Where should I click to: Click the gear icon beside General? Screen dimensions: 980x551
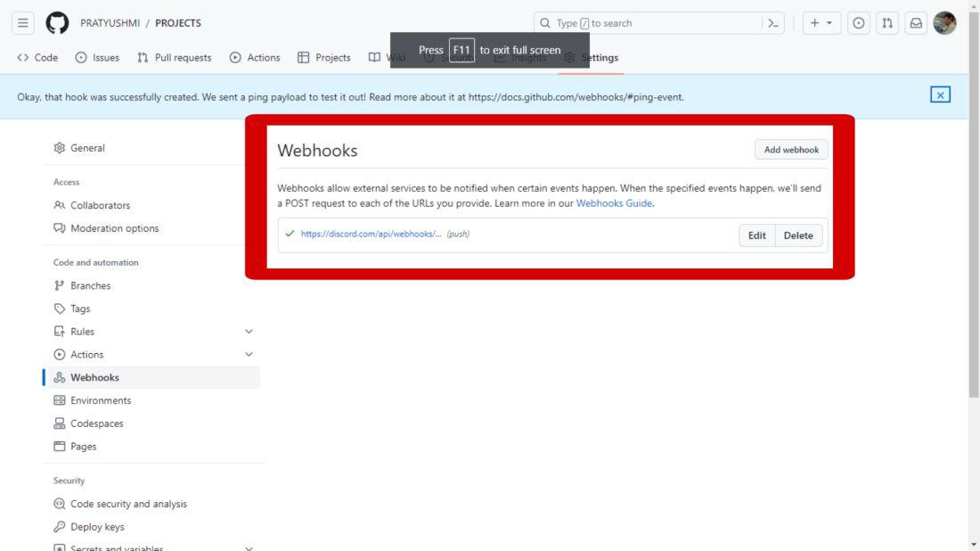click(60, 148)
